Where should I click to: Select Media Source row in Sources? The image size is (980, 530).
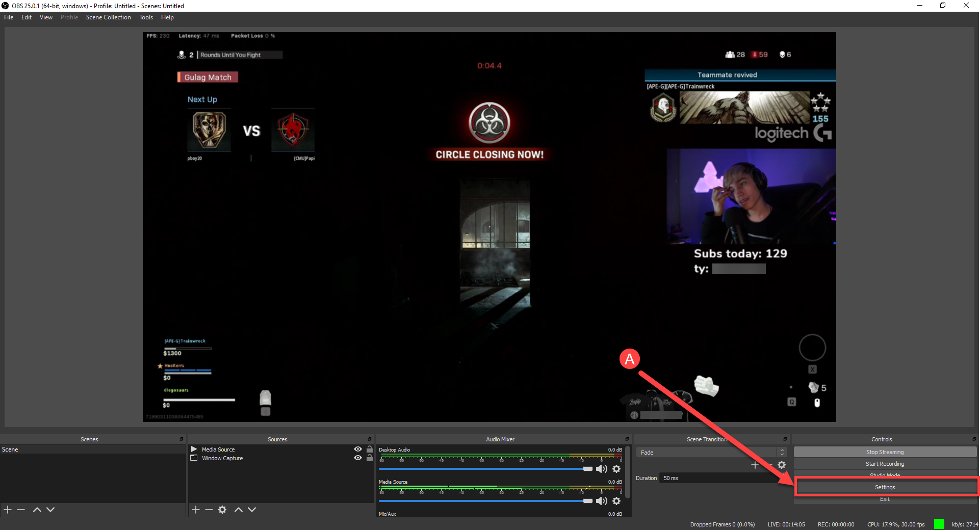point(281,449)
